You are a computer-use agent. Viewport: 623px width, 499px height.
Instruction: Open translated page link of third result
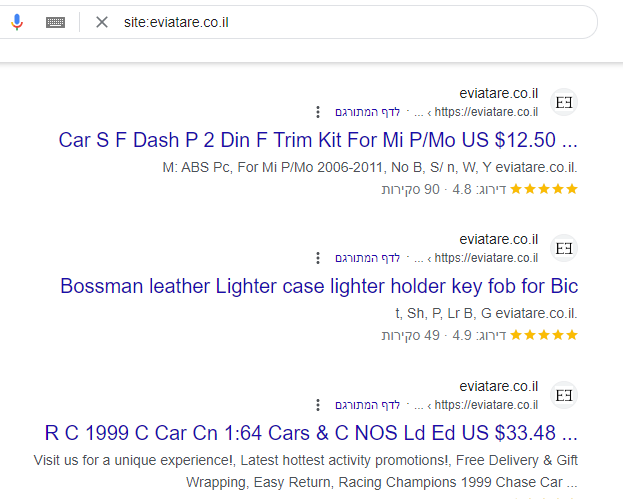[368, 405]
